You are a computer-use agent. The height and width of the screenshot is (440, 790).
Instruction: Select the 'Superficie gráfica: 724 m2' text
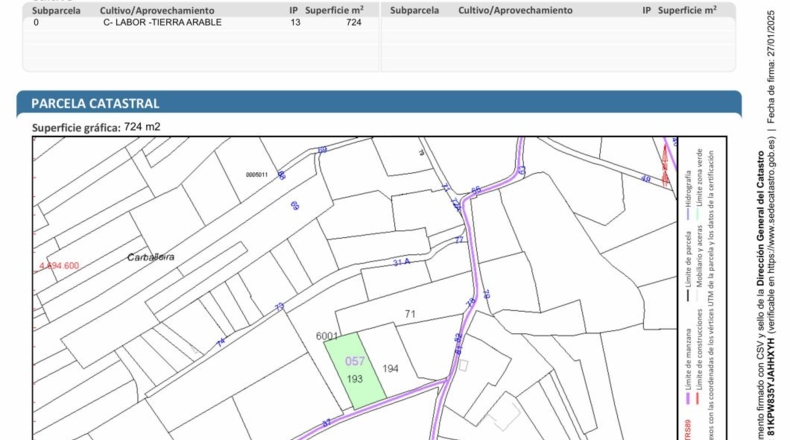[96, 127]
